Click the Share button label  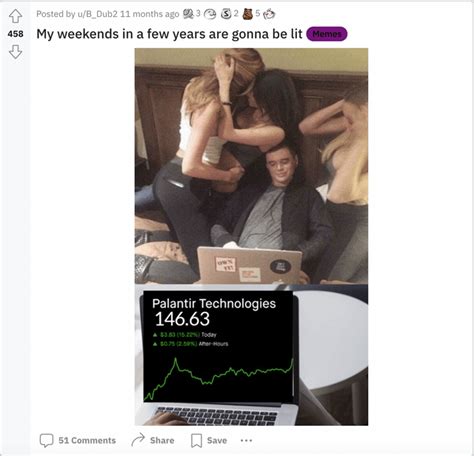tap(162, 440)
